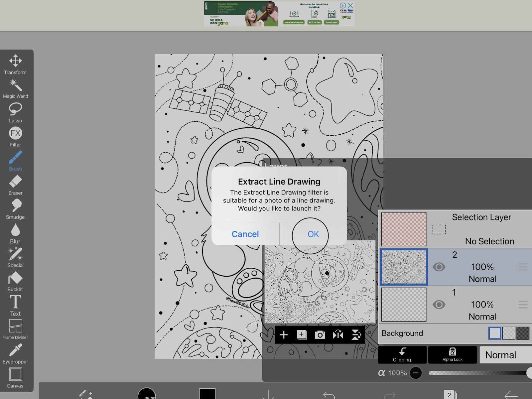Flip the canvas horizontally
532x399 pixels.
(338, 334)
